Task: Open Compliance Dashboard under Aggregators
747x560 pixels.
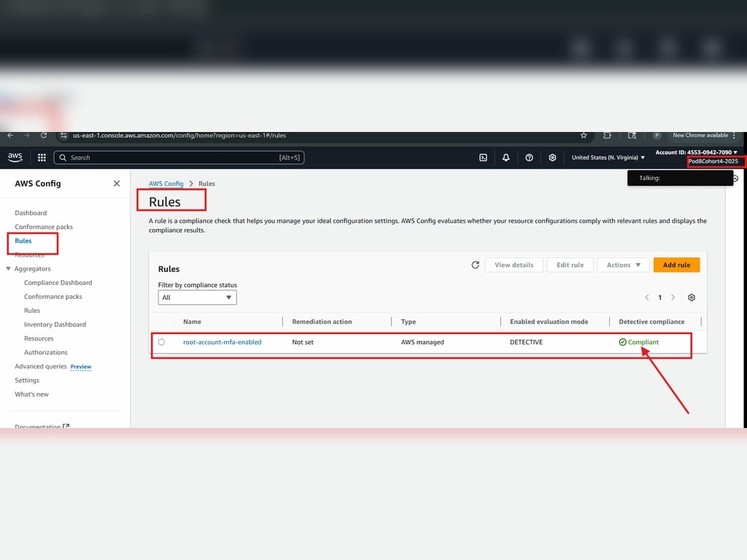Action: click(58, 282)
